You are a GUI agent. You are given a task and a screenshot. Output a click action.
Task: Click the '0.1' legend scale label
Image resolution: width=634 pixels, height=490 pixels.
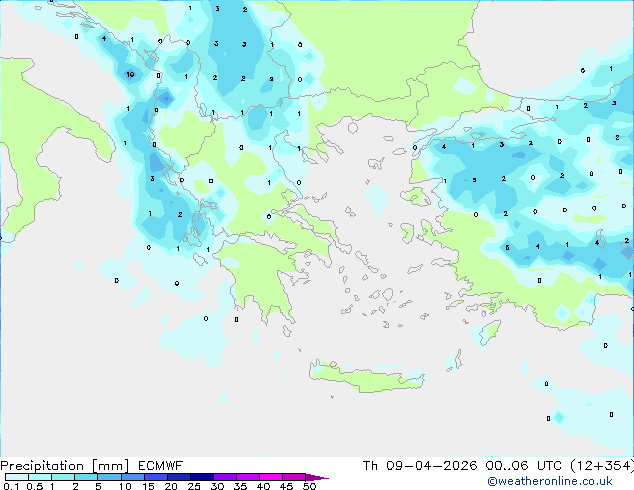(x=11, y=486)
